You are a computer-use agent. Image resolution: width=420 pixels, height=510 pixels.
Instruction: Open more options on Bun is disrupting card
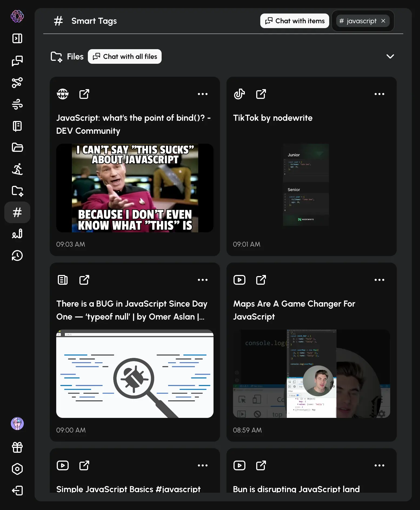pyautogui.click(x=379, y=465)
